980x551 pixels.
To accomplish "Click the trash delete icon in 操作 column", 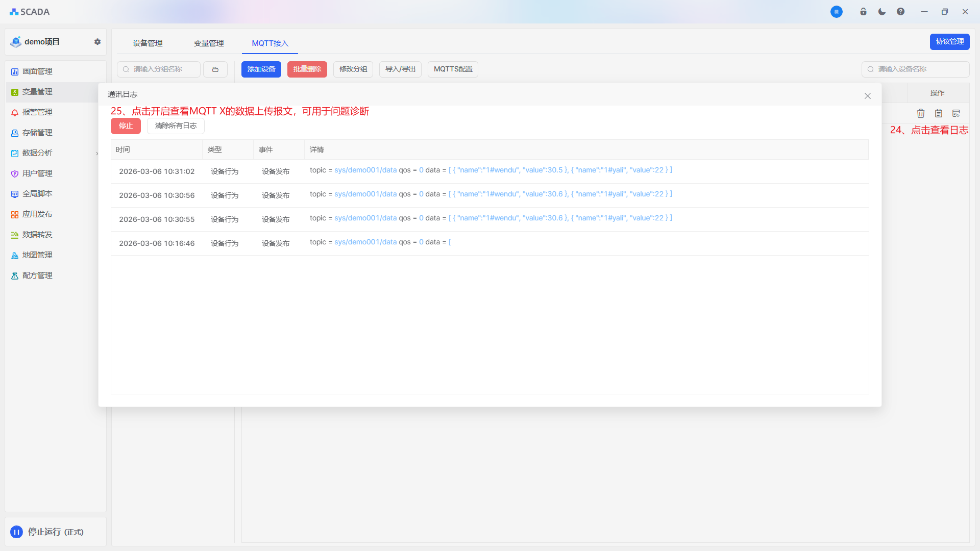I will tap(921, 113).
